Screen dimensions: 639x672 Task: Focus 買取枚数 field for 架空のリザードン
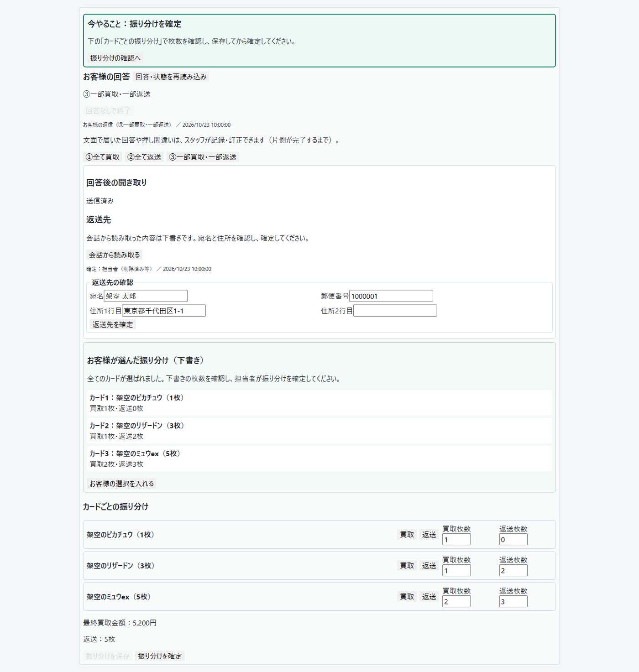[456, 570]
